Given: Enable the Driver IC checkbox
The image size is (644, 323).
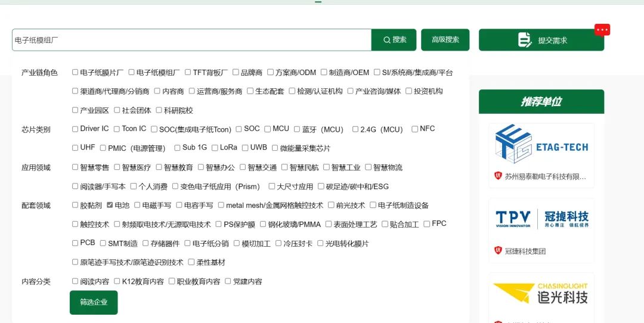Looking at the screenshot, I should [75, 129].
